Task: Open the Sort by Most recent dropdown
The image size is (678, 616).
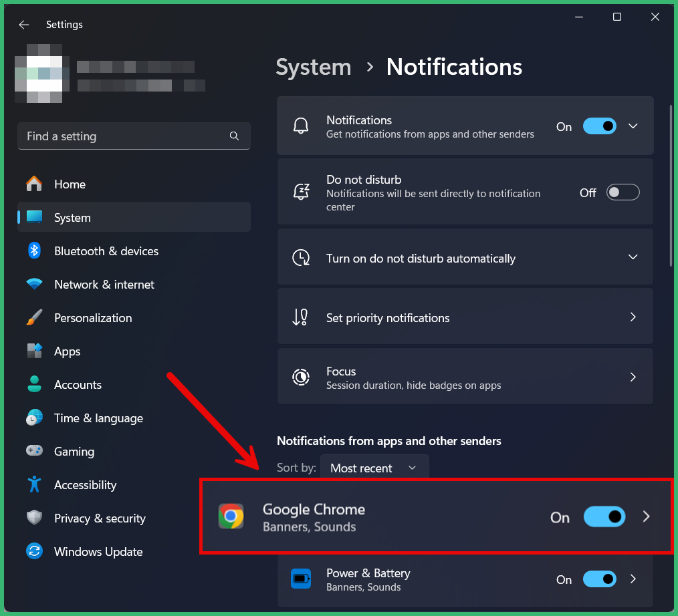Action: coord(374,468)
